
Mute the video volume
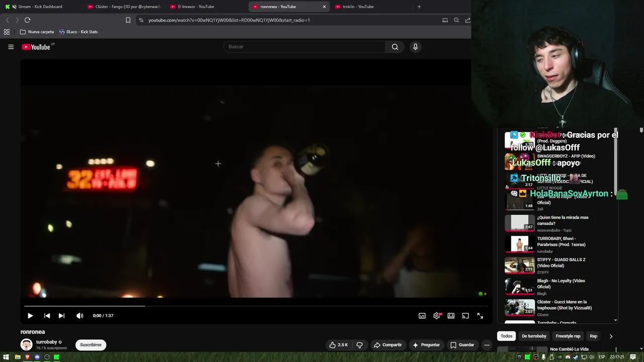click(79, 316)
